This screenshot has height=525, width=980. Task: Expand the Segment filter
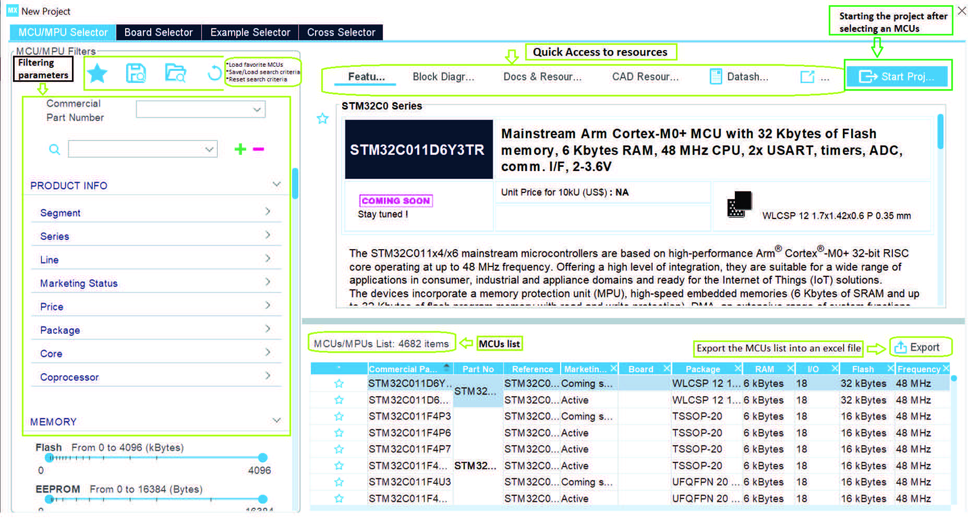point(268,211)
